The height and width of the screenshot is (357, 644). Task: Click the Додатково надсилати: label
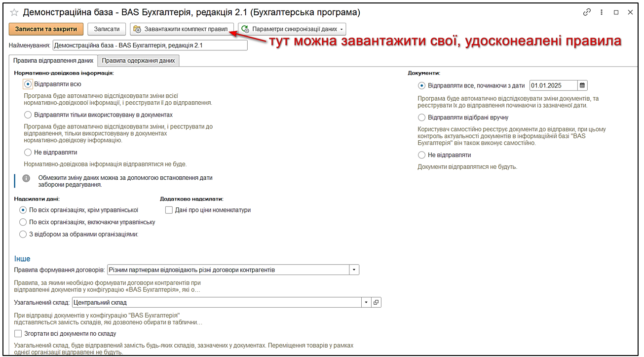coord(192,199)
